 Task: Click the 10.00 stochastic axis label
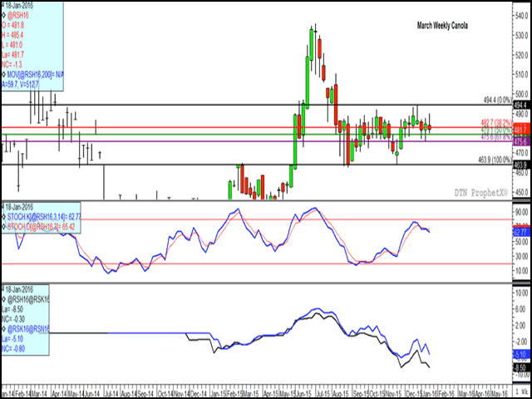coord(523,271)
